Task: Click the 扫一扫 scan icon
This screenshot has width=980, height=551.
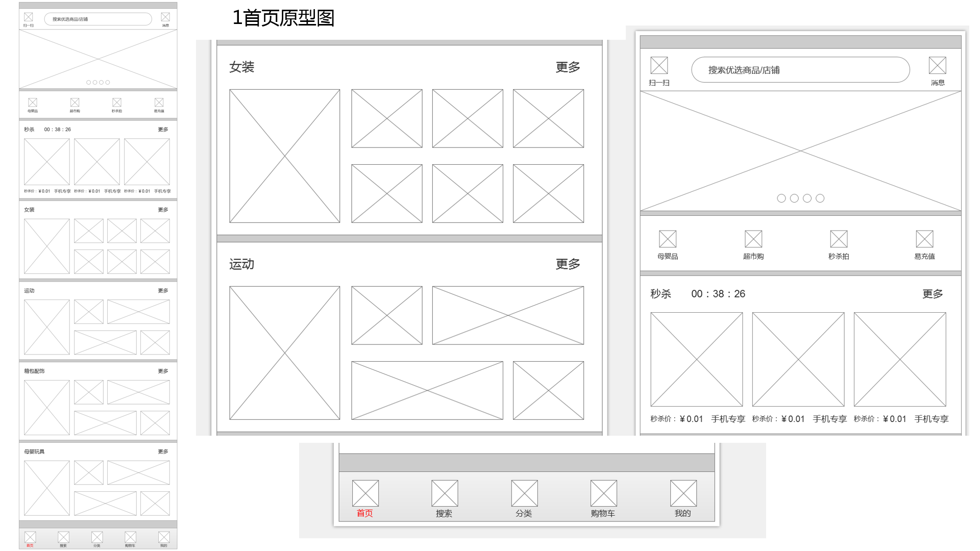Action: coord(658,66)
